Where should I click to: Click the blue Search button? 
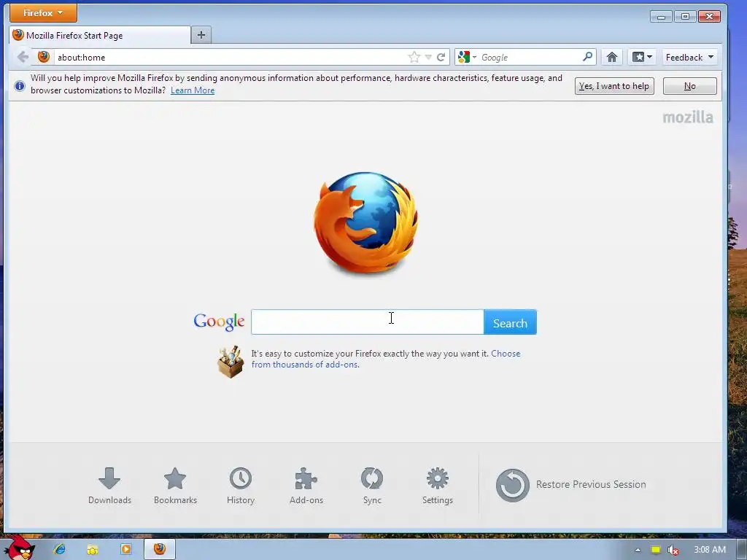(510, 322)
